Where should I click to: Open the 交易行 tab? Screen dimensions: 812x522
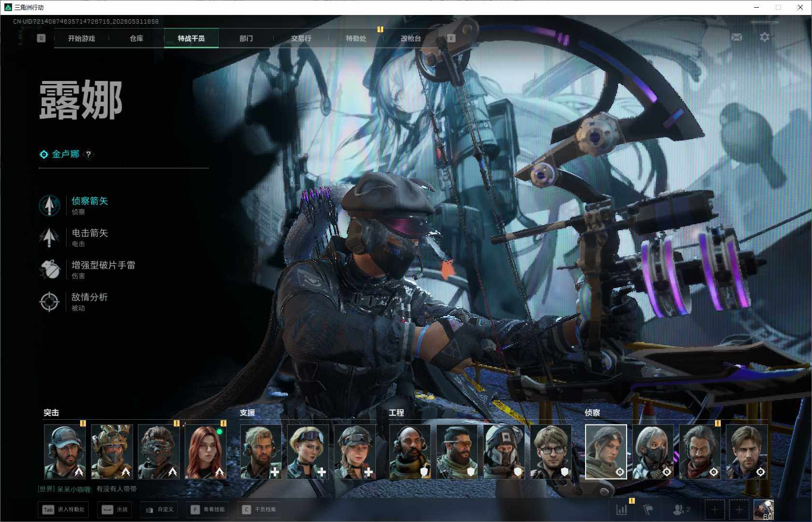301,38
